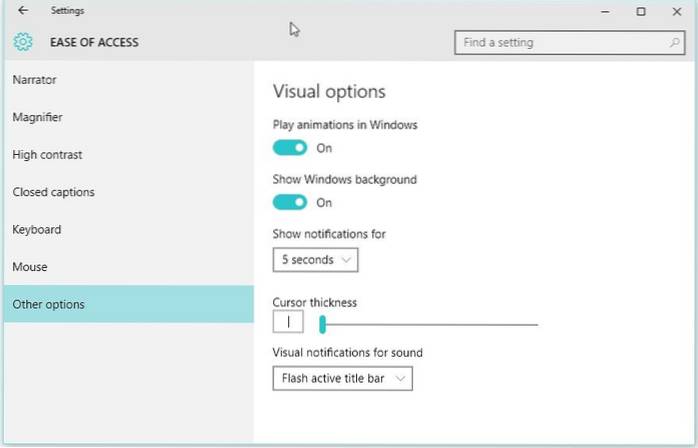The width and height of the screenshot is (698, 448).
Task: Select Other options in sidebar
Action: 48,304
